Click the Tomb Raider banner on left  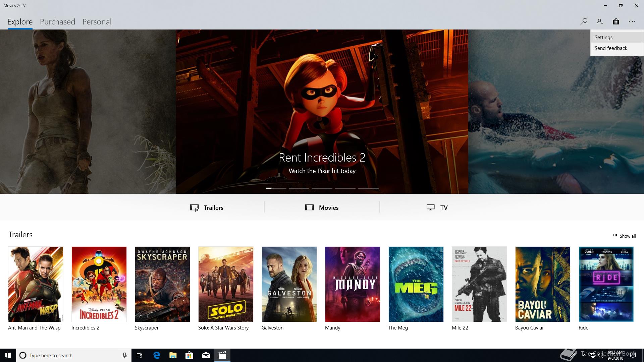tap(88, 112)
